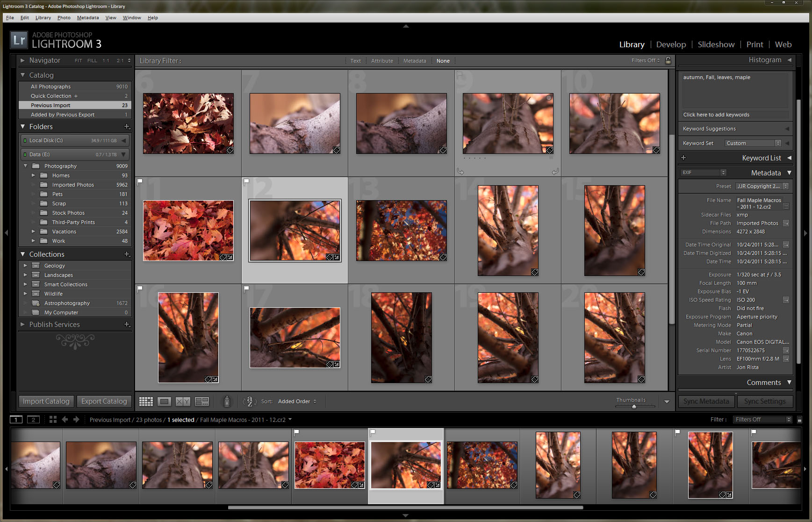Select the Painter spray can tool
Screen dimensions: 812x522
click(227, 401)
